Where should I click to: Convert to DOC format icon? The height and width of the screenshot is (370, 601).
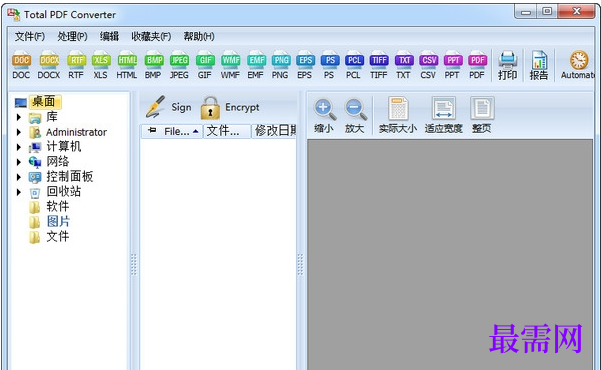[x=21, y=65]
